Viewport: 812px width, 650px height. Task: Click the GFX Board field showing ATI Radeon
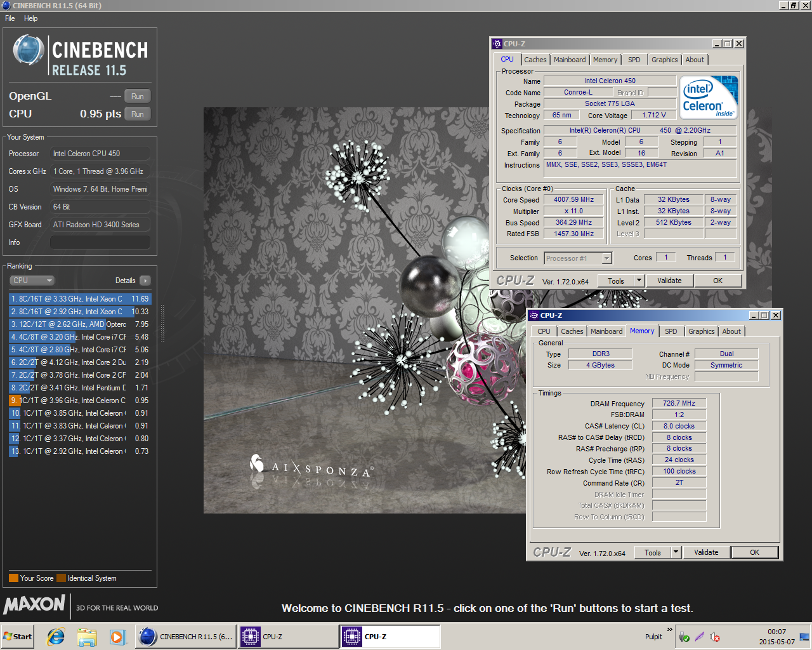point(100,225)
